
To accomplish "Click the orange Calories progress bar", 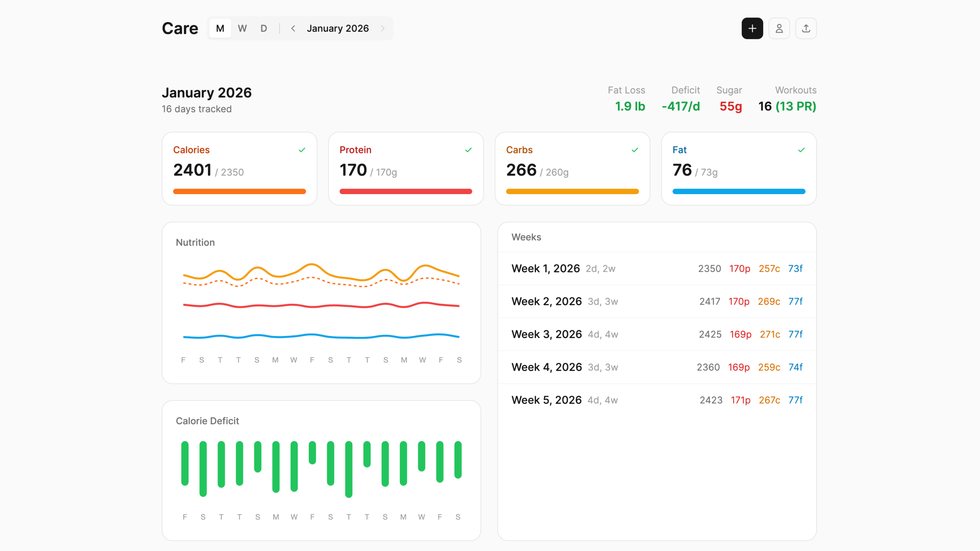I will click(x=239, y=191).
